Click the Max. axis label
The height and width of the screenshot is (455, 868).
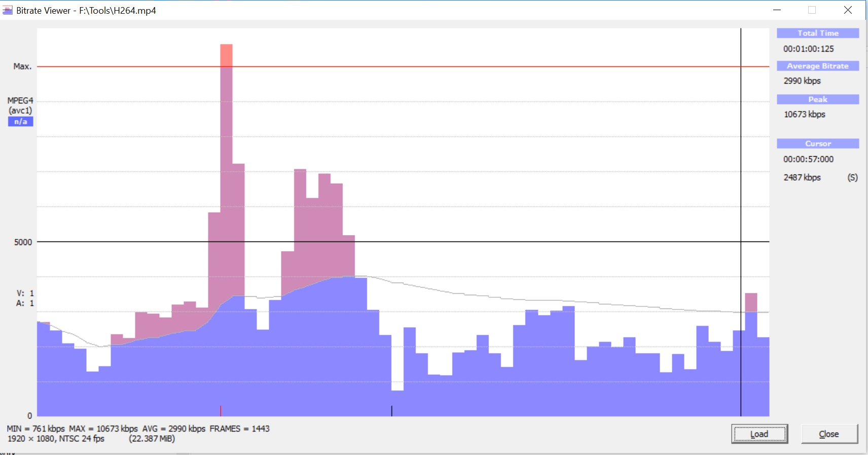[22, 66]
